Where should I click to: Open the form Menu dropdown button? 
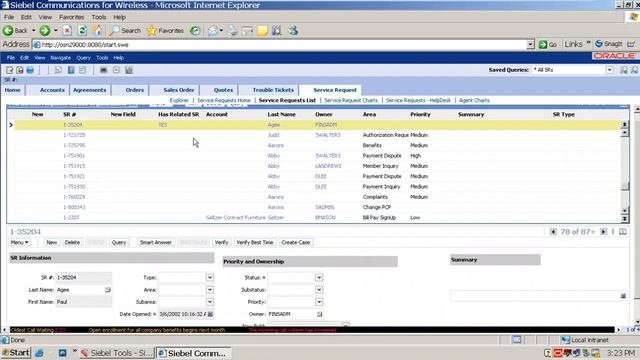[x=20, y=242]
